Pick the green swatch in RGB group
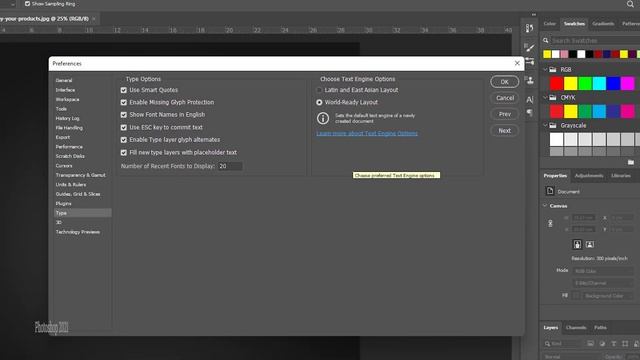Viewport: 640px width, 360px height. (x=585, y=83)
